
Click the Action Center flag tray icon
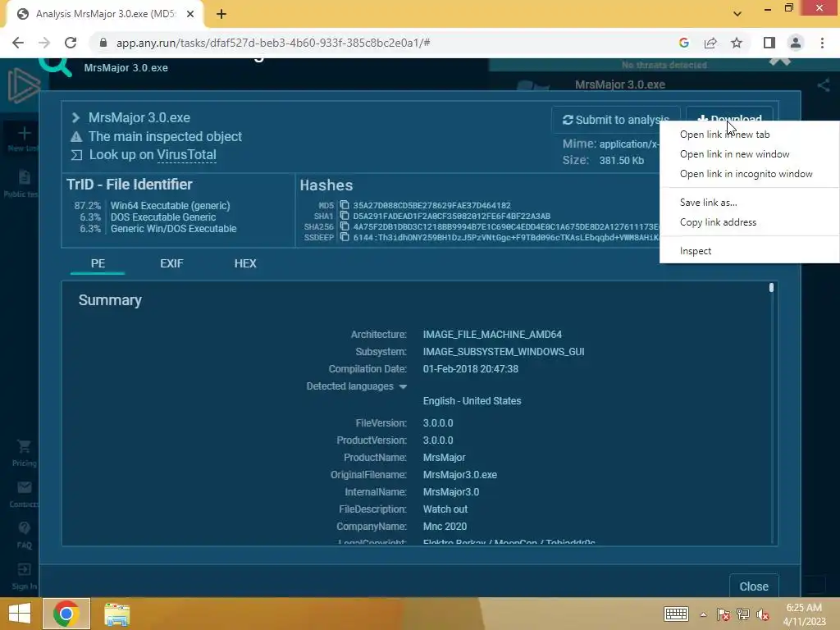[724, 614]
